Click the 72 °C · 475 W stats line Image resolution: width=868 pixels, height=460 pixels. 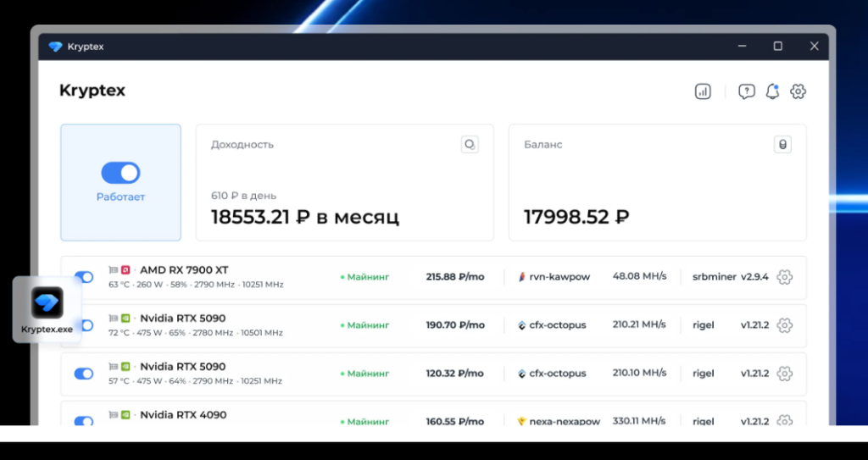(x=196, y=333)
